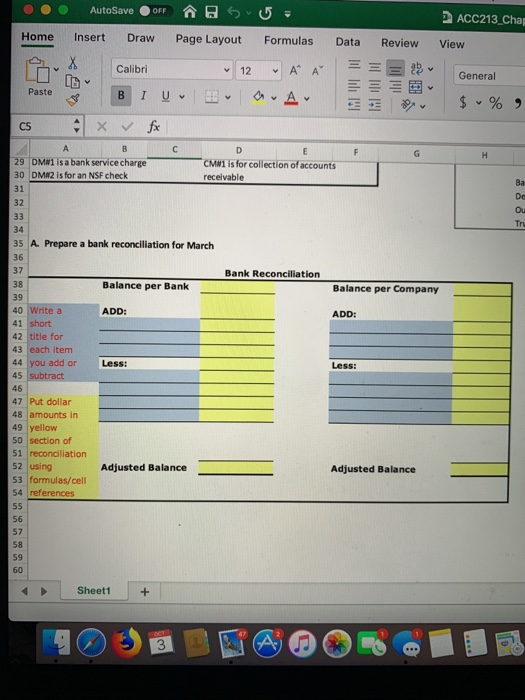Screen dimensions: 525x700
Task: Click the Home icon in title bar
Action: coord(190,12)
